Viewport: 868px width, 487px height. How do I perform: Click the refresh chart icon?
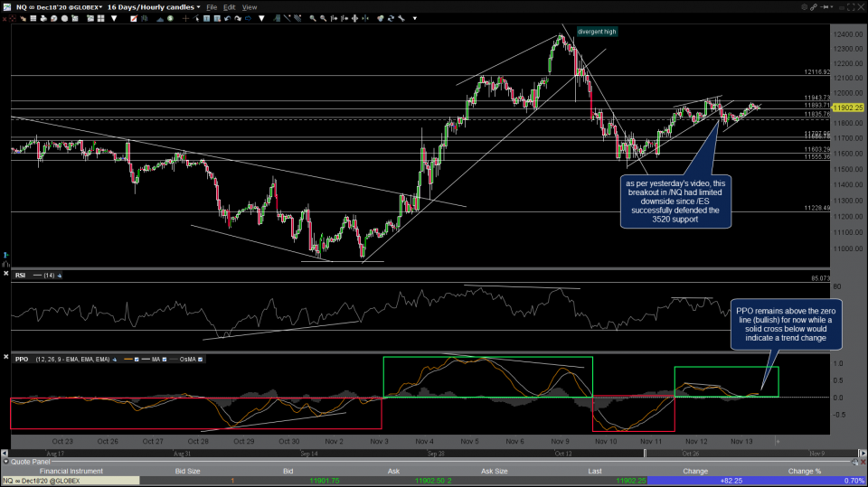coord(391,18)
